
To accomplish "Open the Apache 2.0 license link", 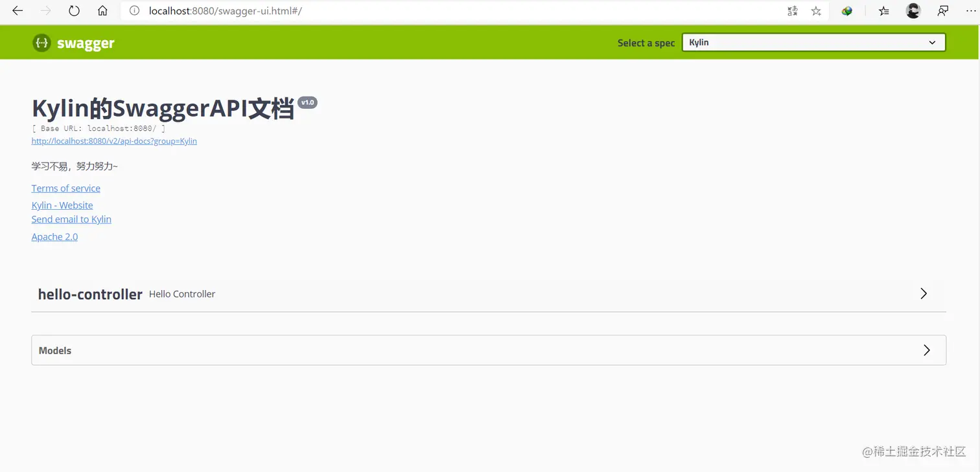I will click(54, 237).
